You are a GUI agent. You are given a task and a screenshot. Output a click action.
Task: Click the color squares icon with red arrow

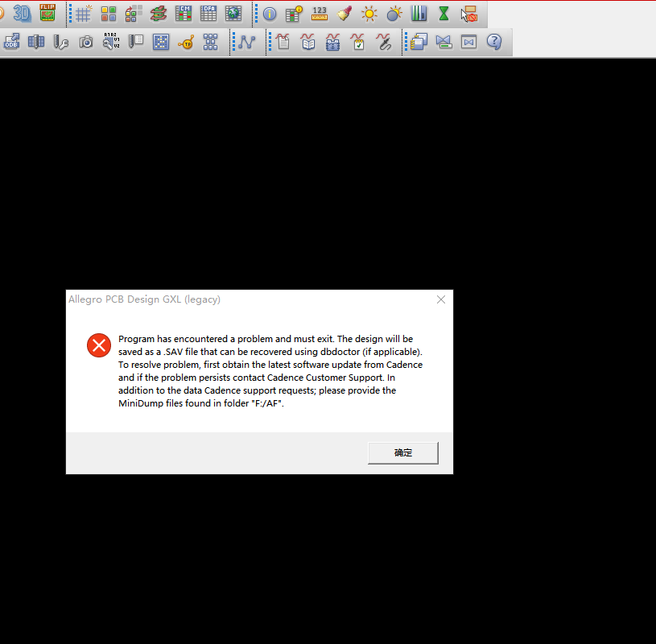pyautogui.click(x=134, y=14)
